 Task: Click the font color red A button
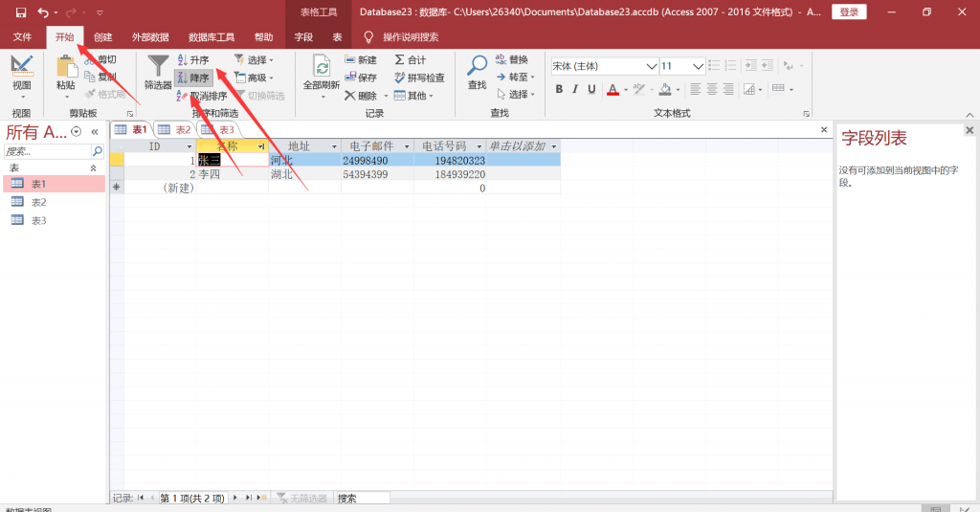coord(613,89)
